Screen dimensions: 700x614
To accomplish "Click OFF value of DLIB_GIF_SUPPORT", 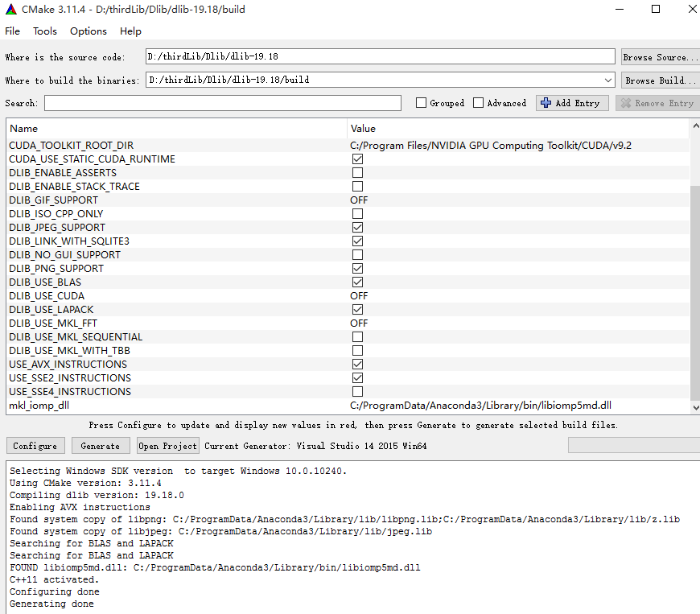I will tap(359, 200).
